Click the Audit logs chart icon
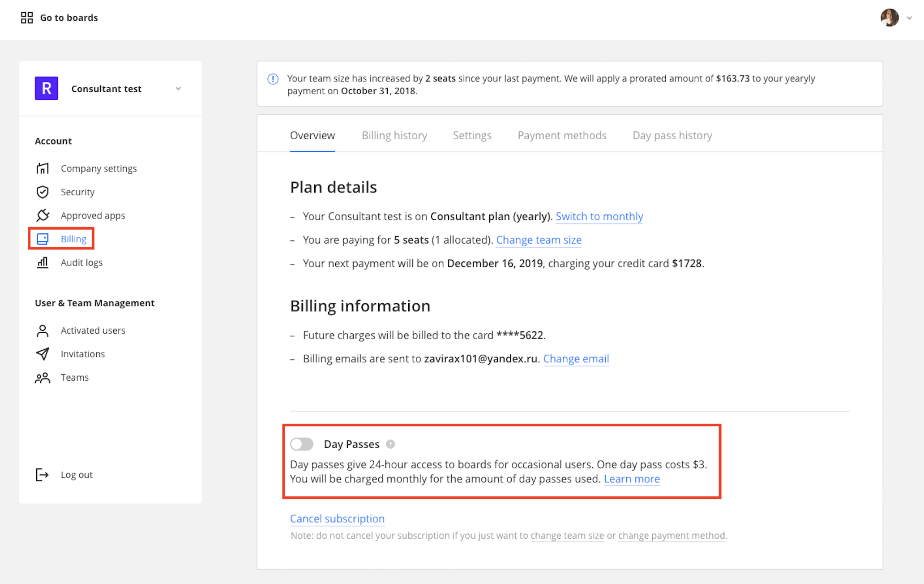Viewport: 924px width, 584px height. click(x=43, y=262)
